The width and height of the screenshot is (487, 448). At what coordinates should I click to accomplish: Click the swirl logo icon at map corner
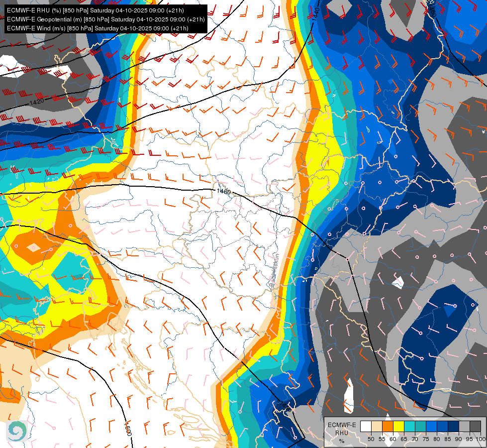click(x=17, y=431)
